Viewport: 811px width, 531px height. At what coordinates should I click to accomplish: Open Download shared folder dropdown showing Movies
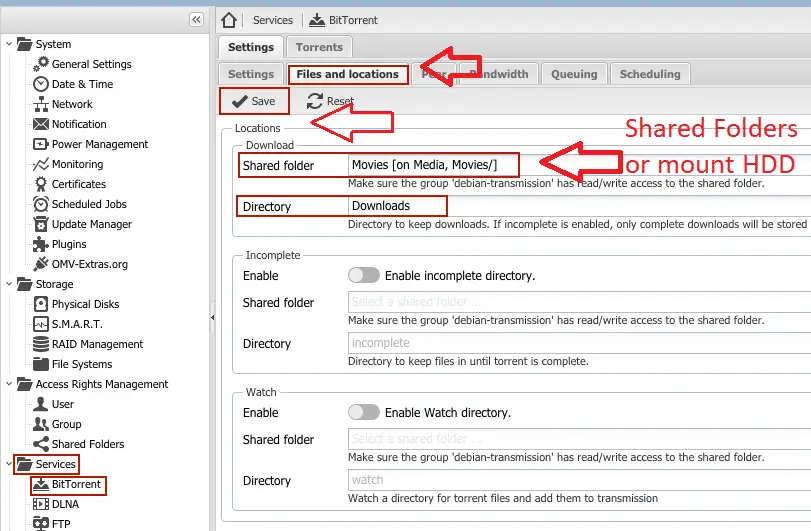click(579, 165)
